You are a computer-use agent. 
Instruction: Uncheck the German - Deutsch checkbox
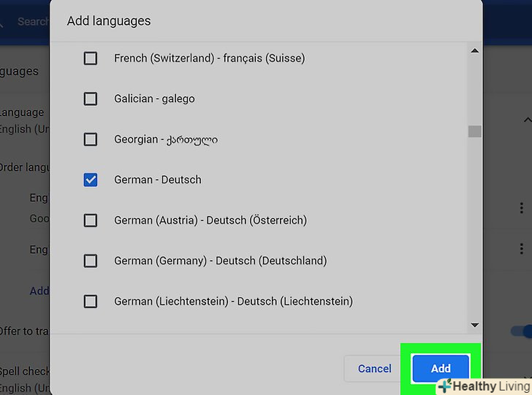(x=91, y=180)
